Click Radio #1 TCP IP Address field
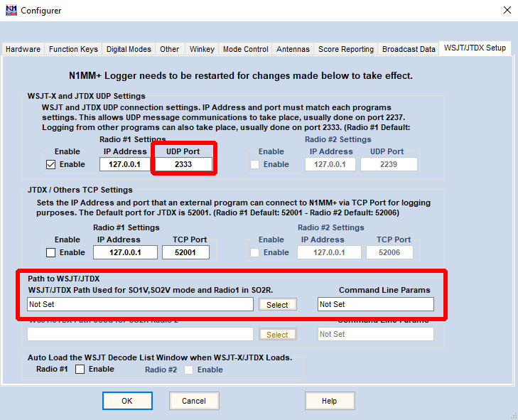The width and height of the screenshot is (518, 420). click(126, 252)
